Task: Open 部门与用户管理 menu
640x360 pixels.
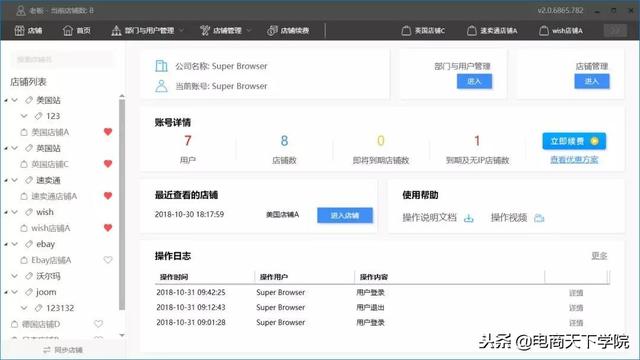Action: 148,31
